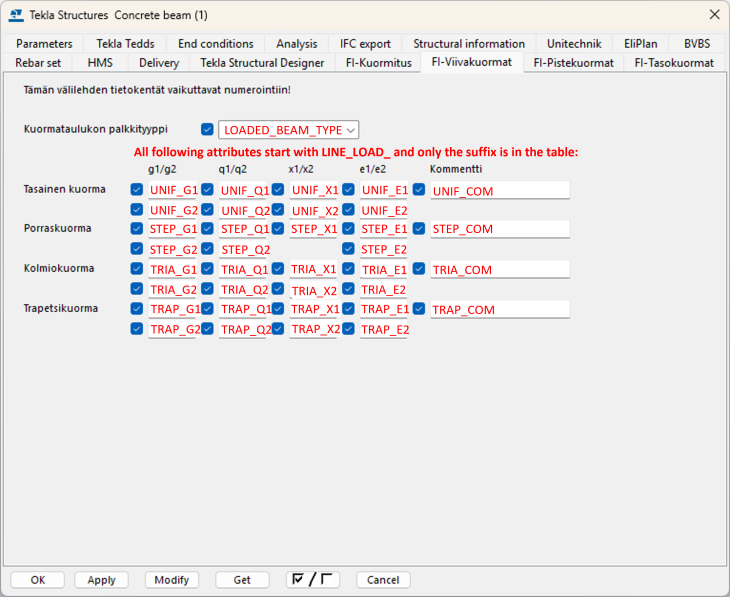Uncheck the UNIF_Q2 checkbox

click(207, 210)
